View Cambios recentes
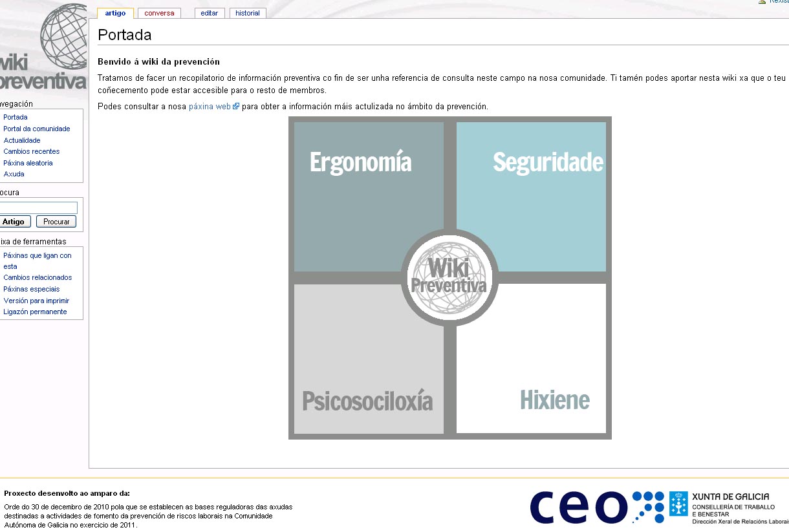The width and height of the screenshot is (789, 532). [32, 151]
